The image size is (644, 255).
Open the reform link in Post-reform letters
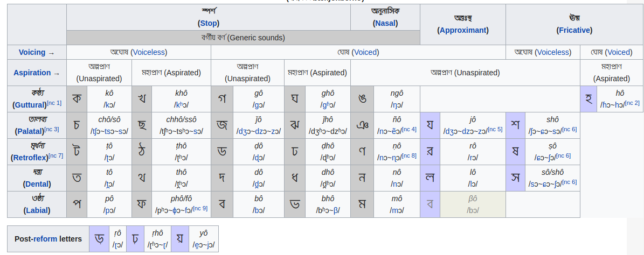pyautogui.click(x=45, y=239)
